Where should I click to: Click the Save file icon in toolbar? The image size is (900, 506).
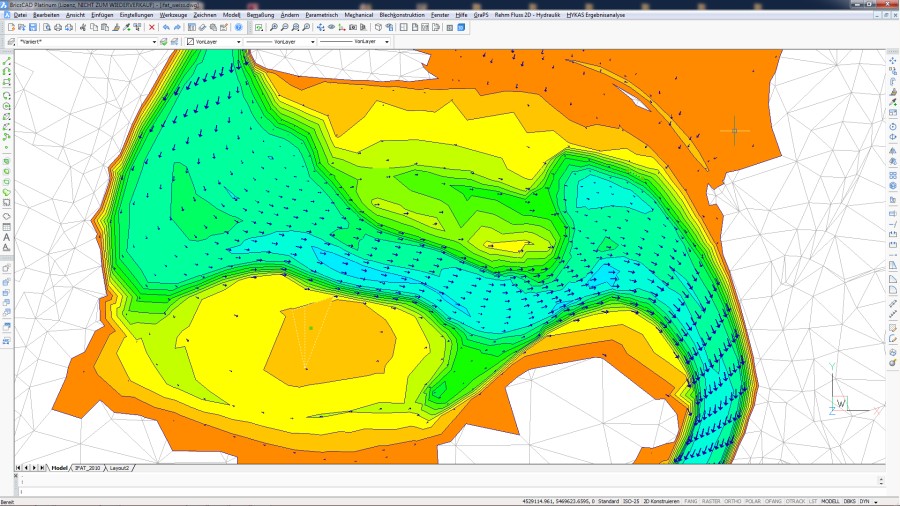33,27
